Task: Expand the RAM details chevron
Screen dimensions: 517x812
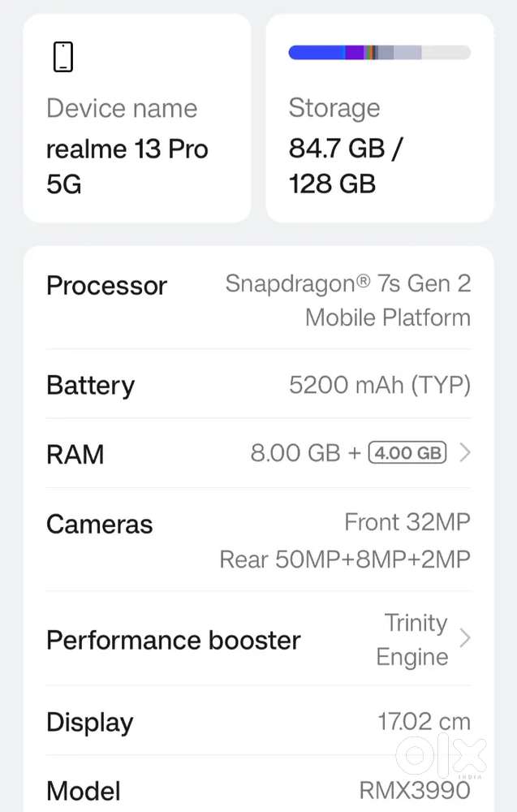Action: (x=465, y=453)
